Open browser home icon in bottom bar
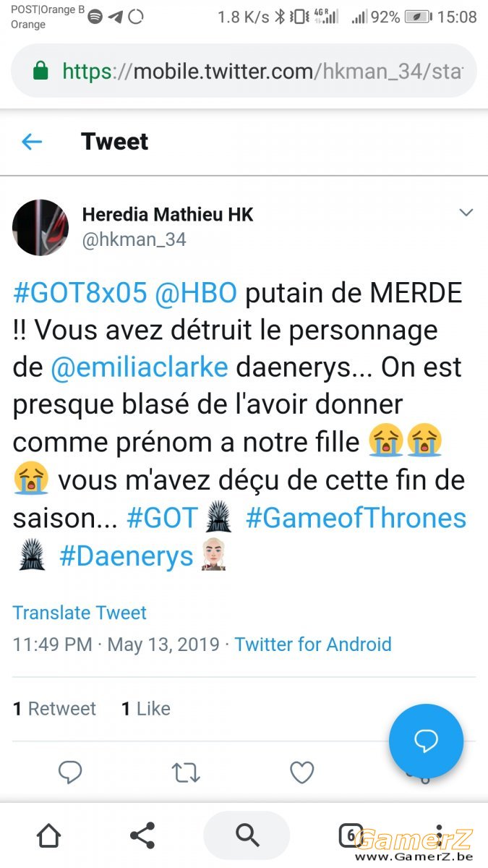The width and height of the screenshot is (488, 868). click(48, 835)
